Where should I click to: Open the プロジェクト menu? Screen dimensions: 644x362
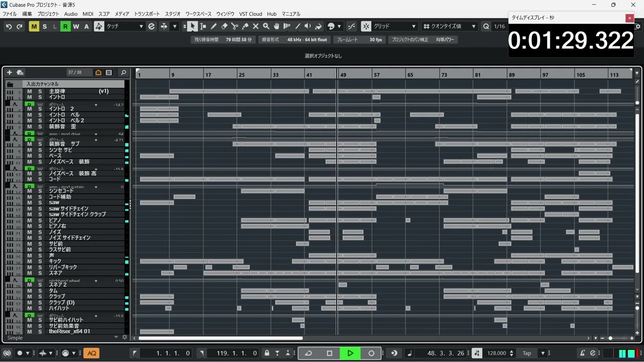click(x=48, y=14)
